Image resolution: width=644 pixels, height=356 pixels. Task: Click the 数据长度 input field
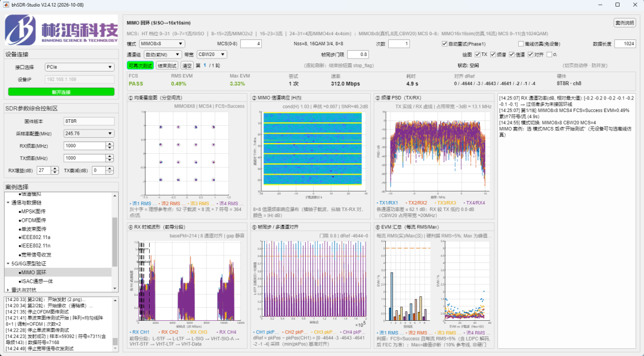[626, 44]
